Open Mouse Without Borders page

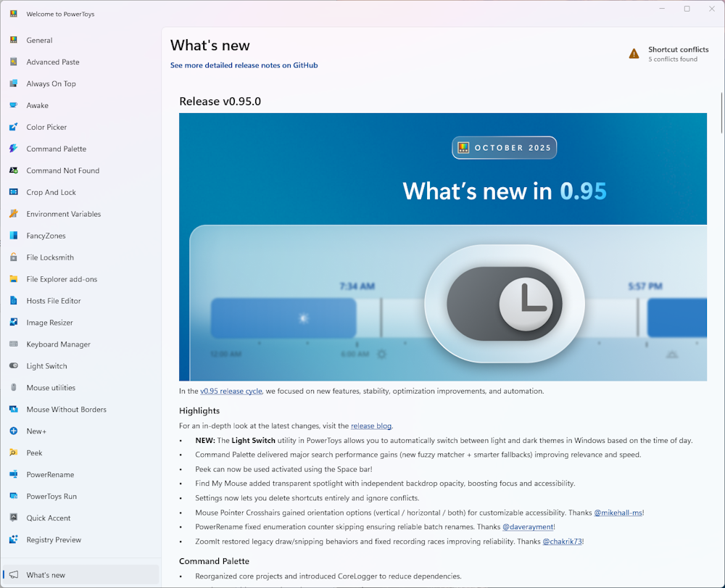click(x=66, y=410)
